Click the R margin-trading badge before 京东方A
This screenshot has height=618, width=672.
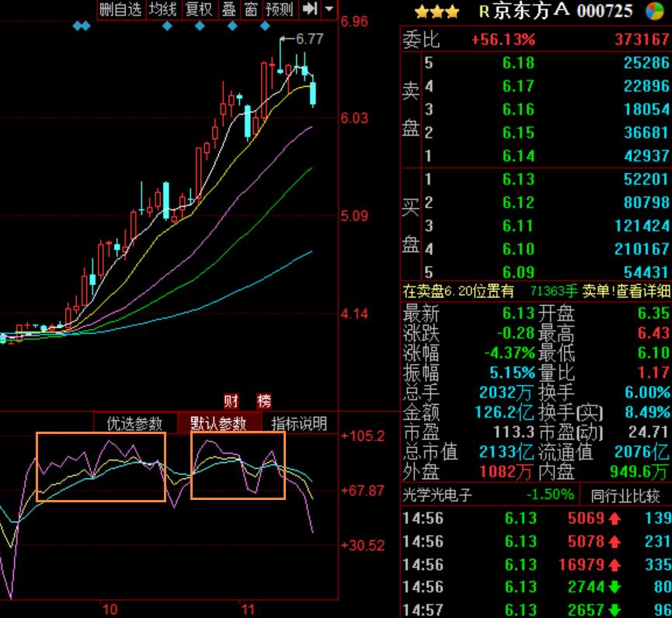tap(484, 12)
